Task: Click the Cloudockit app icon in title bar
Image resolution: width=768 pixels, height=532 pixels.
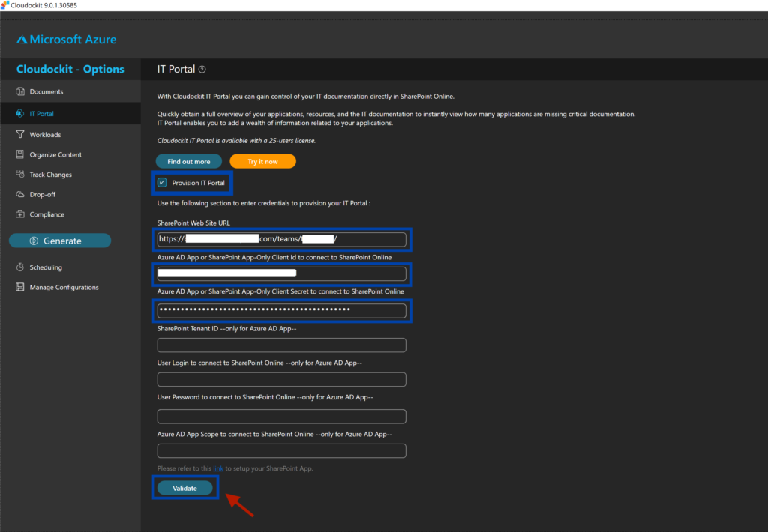Action: [5, 5]
